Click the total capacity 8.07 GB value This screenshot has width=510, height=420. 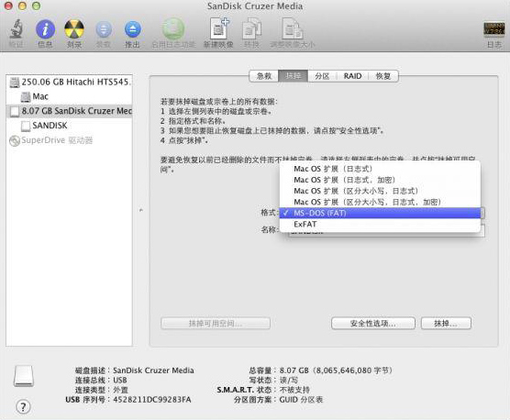click(336, 370)
